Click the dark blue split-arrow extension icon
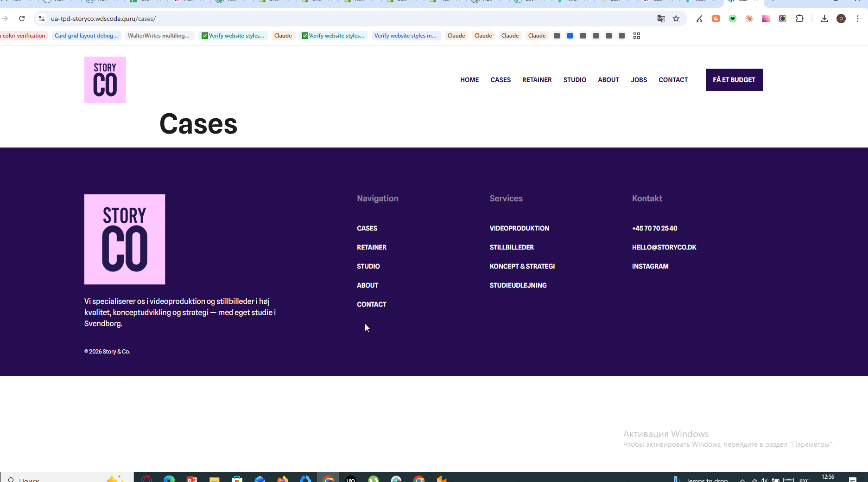Viewport: 868px width, 482px height. 699,19
